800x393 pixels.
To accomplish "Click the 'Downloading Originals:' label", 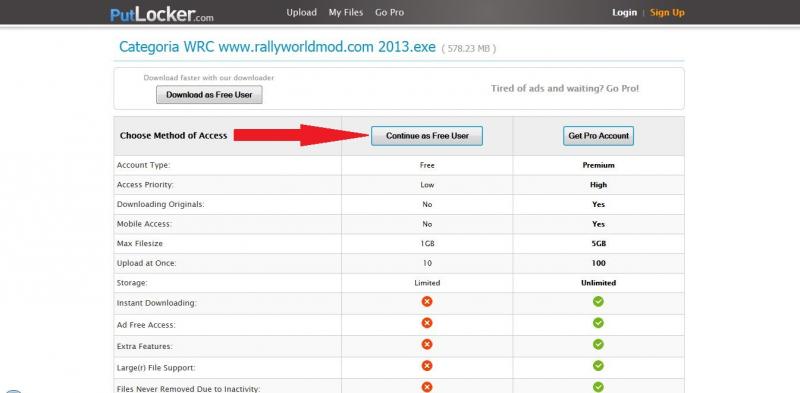I will 161,204.
